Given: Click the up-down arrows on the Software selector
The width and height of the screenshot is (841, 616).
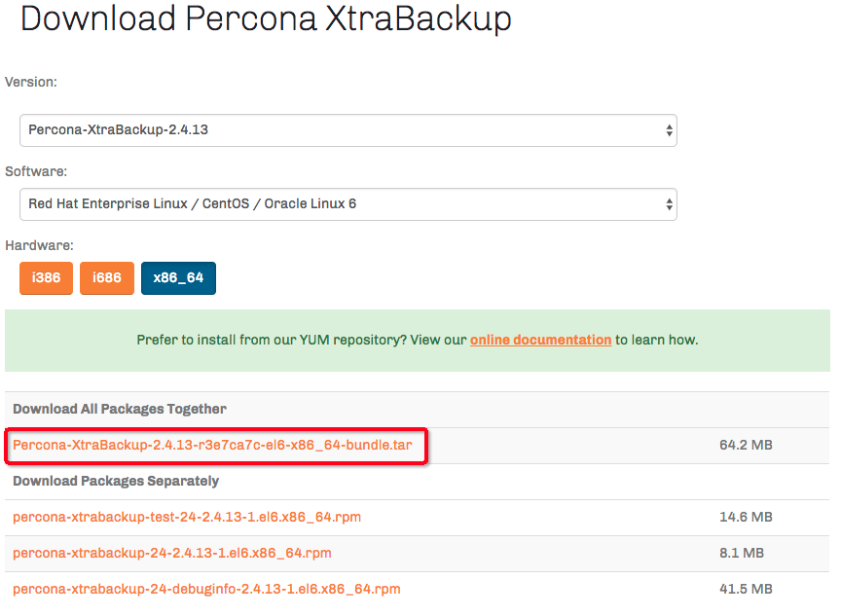Looking at the screenshot, I should tap(669, 204).
